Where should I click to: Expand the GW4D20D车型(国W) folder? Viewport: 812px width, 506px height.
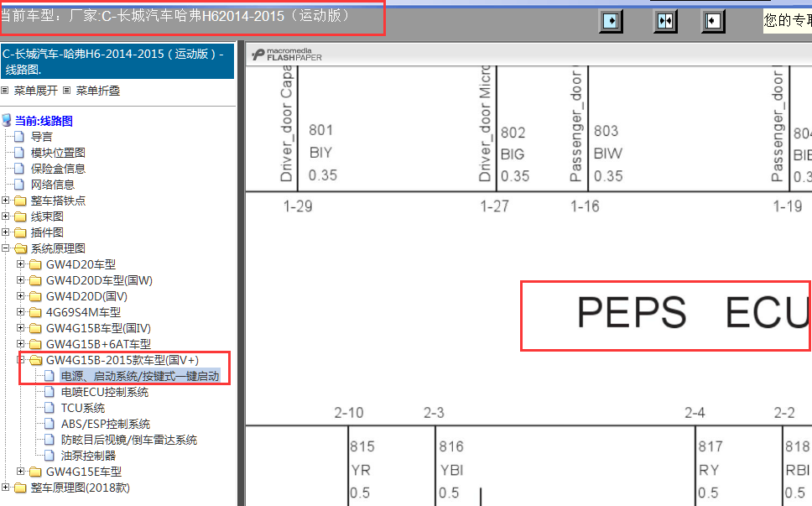(20, 280)
